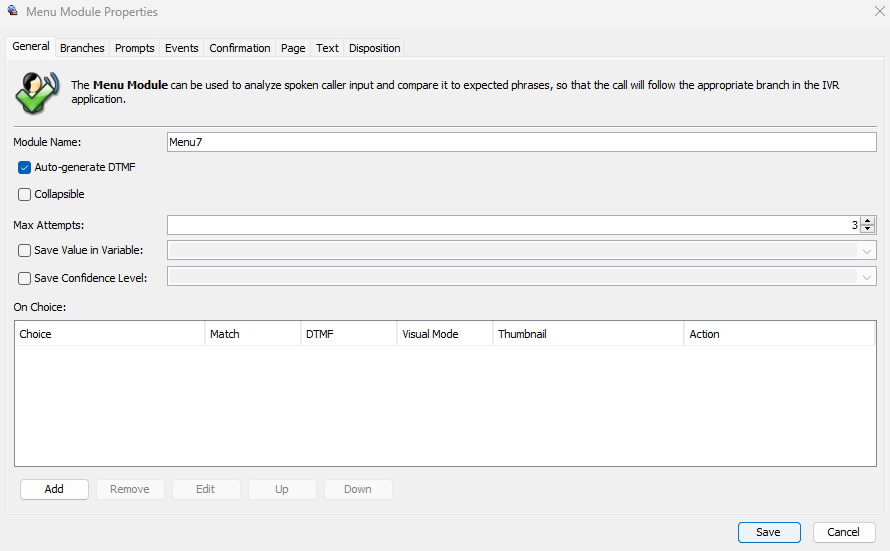The height and width of the screenshot is (551, 890).
Task: Click the Action column header
Action: pyautogui.click(x=779, y=334)
